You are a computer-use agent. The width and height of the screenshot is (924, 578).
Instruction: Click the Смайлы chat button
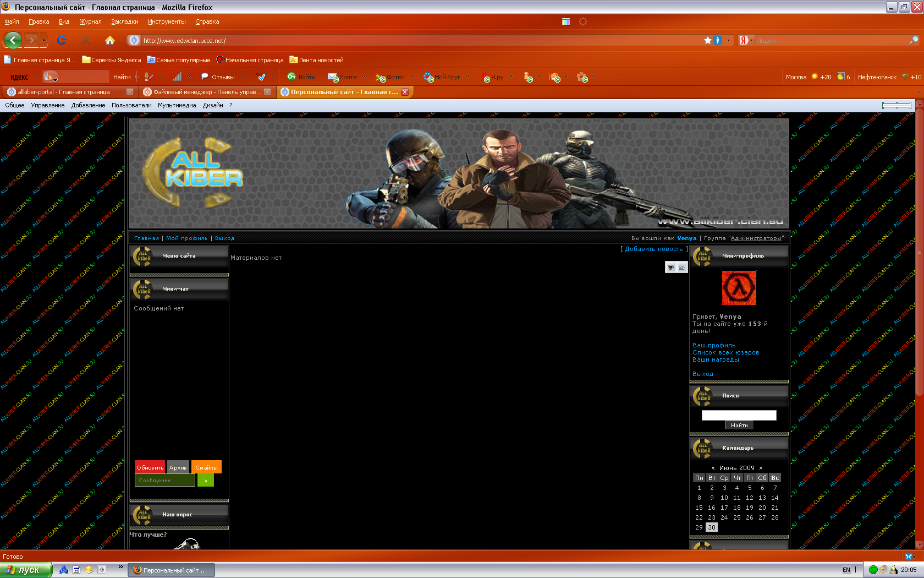pos(206,467)
